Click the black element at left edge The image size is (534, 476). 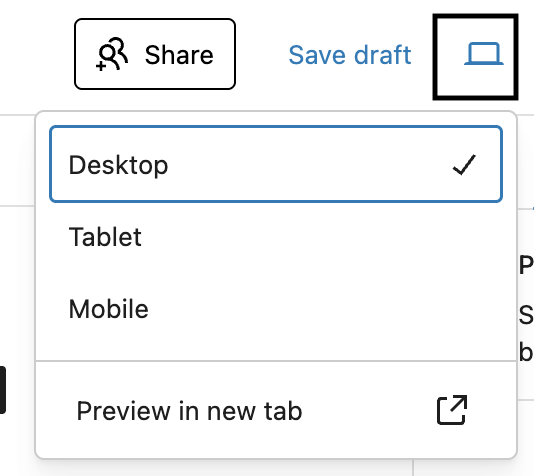3,390
